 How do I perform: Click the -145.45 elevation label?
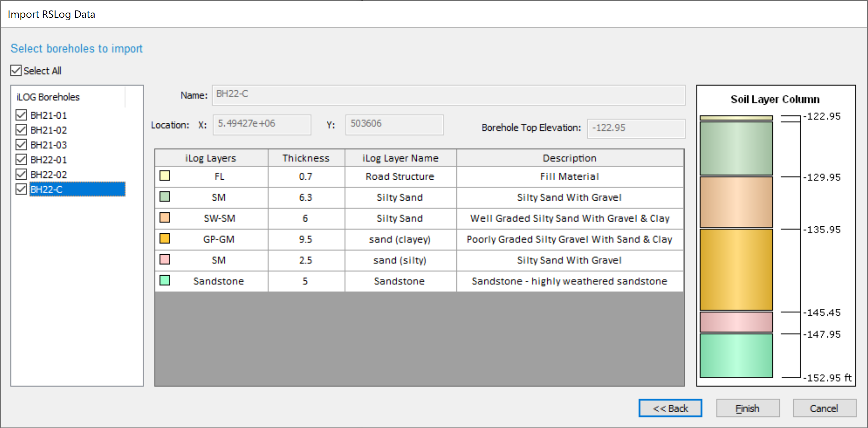point(822,313)
